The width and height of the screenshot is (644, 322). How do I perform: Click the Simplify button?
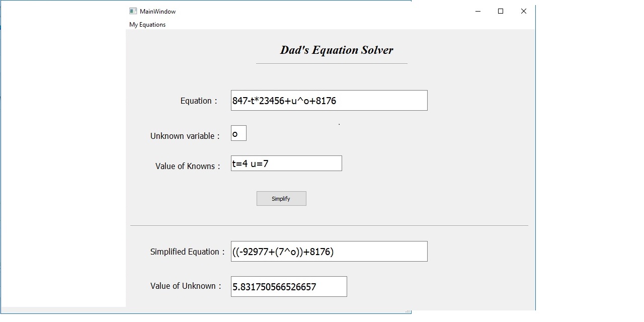(281, 199)
